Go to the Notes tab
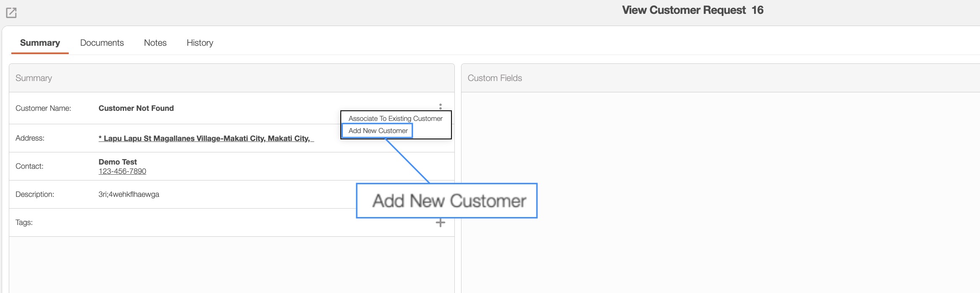The width and height of the screenshot is (980, 293). pyautogui.click(x=155, y=43)
